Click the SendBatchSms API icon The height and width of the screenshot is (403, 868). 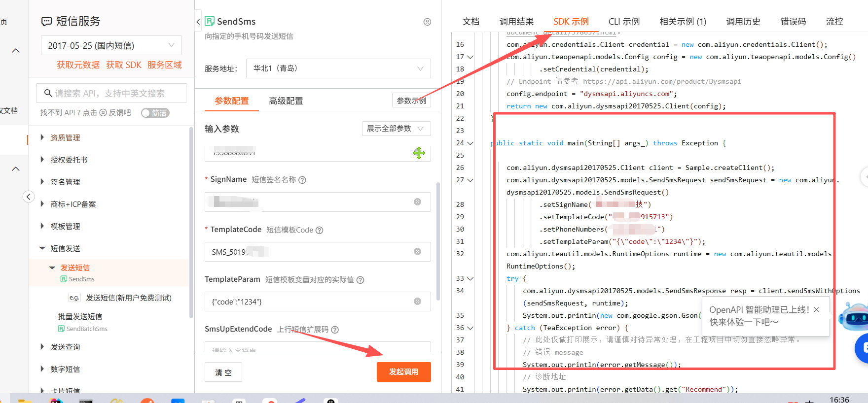(x=62, y=329)
